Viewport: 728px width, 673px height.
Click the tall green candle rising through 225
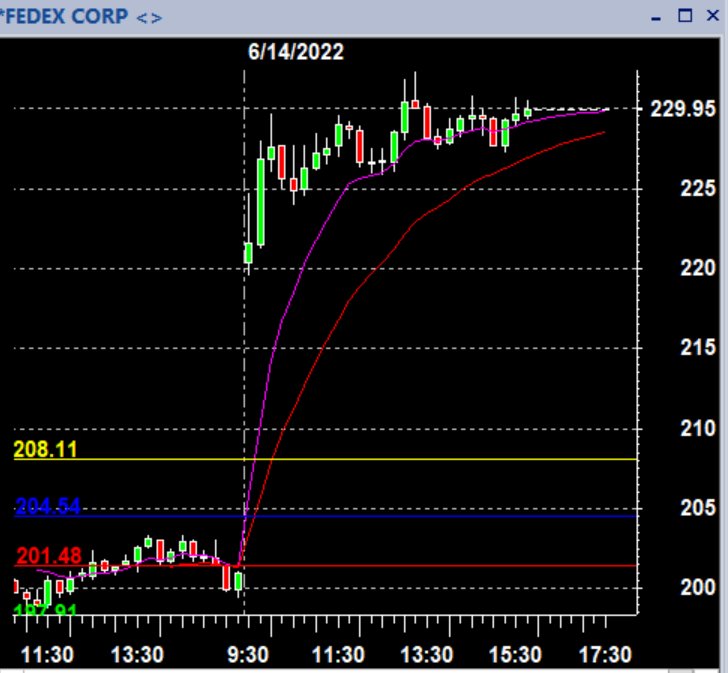coord(261,202)
